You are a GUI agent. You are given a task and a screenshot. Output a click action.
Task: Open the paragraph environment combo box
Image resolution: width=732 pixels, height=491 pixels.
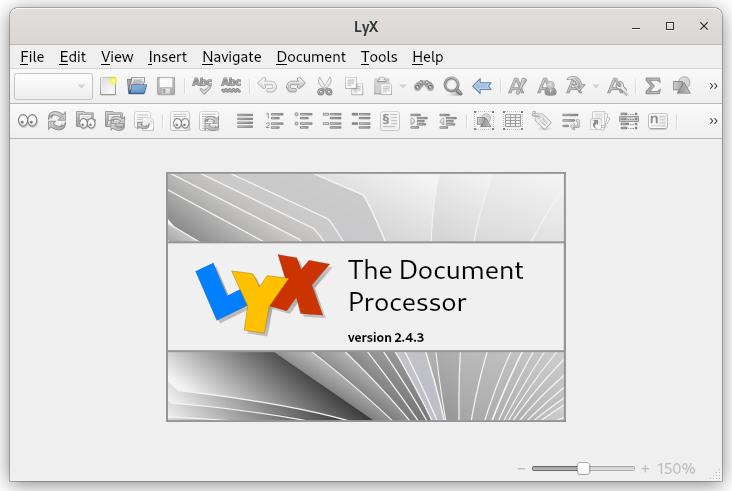53,86
